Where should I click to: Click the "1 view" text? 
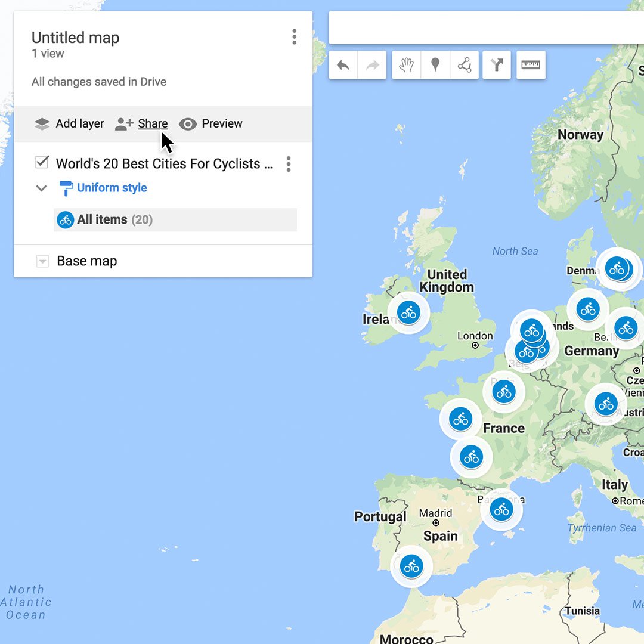pos(48,54)
